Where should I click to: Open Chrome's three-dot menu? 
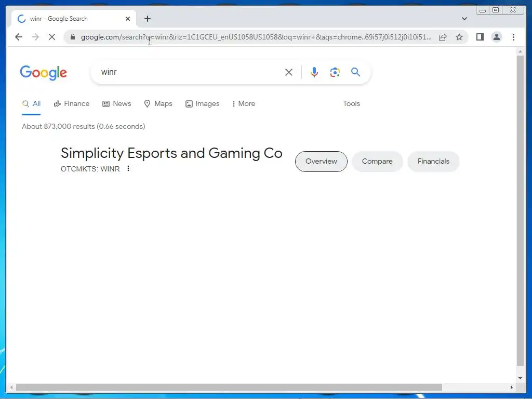(x=513, y=37)
